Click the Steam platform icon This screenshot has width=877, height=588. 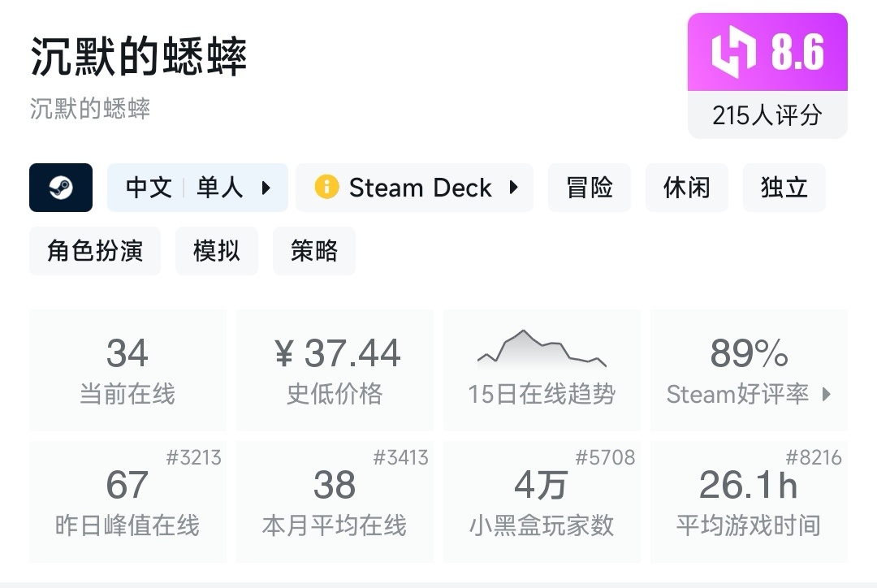coord(61,188)
